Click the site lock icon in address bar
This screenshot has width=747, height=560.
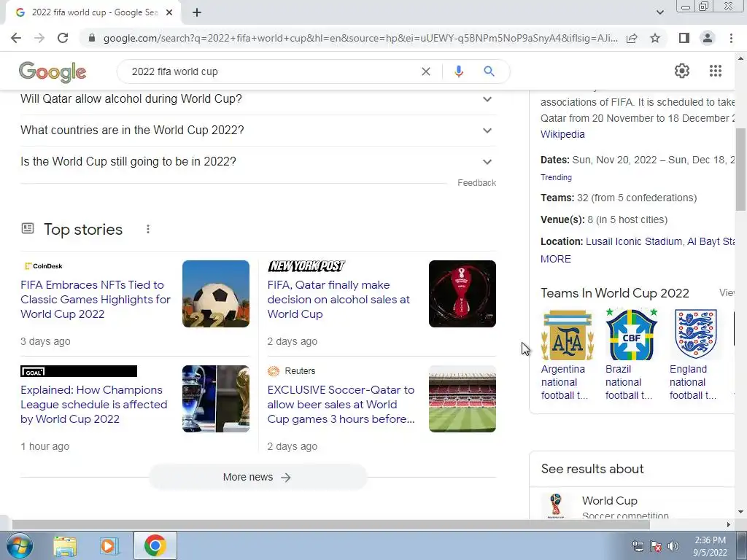coord(92,38)
